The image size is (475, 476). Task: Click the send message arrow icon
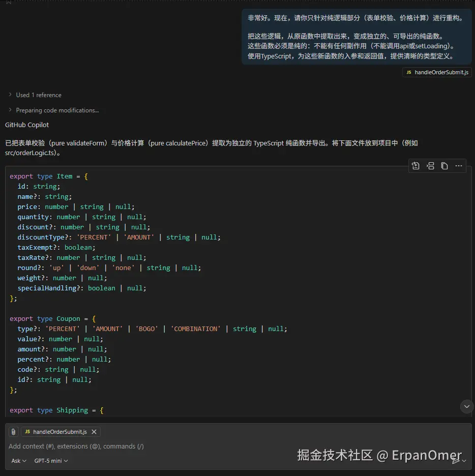click(x=456, y=461)
